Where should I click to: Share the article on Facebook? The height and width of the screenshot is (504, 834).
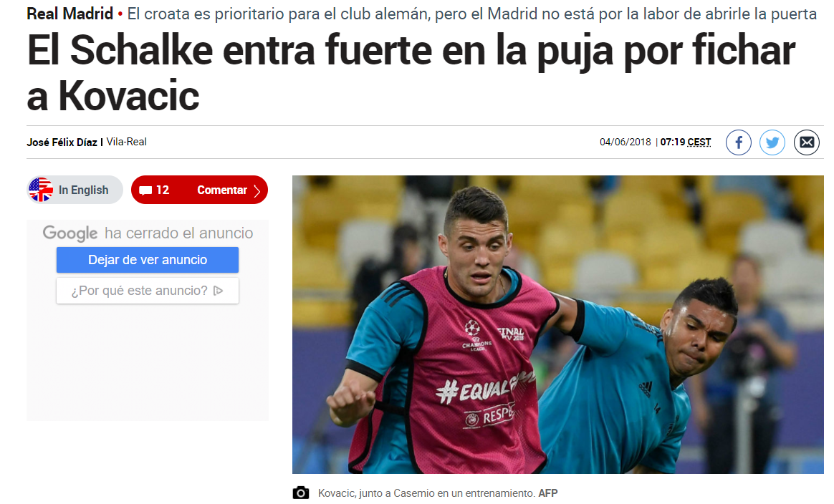pyautogui.click(x=738, y=142)
